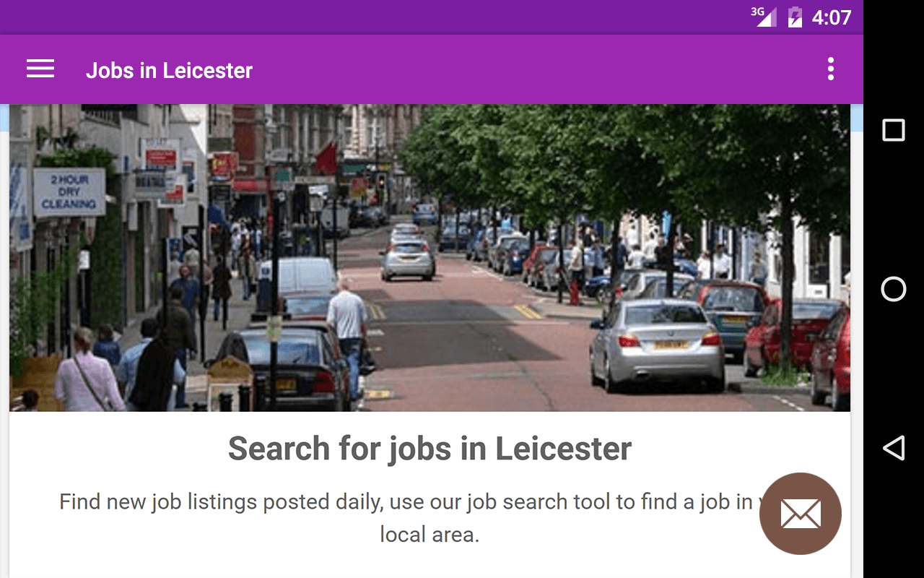Screen dimensions: 924x578
Task: Tap the 3G signal indicator
Action: point(764,17)
